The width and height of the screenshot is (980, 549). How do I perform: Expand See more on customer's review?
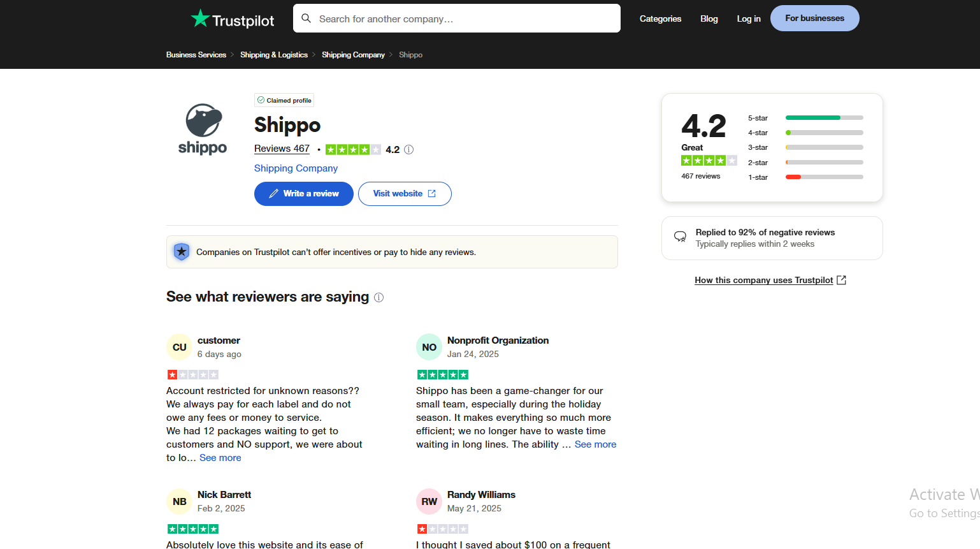tap(220, 458)
